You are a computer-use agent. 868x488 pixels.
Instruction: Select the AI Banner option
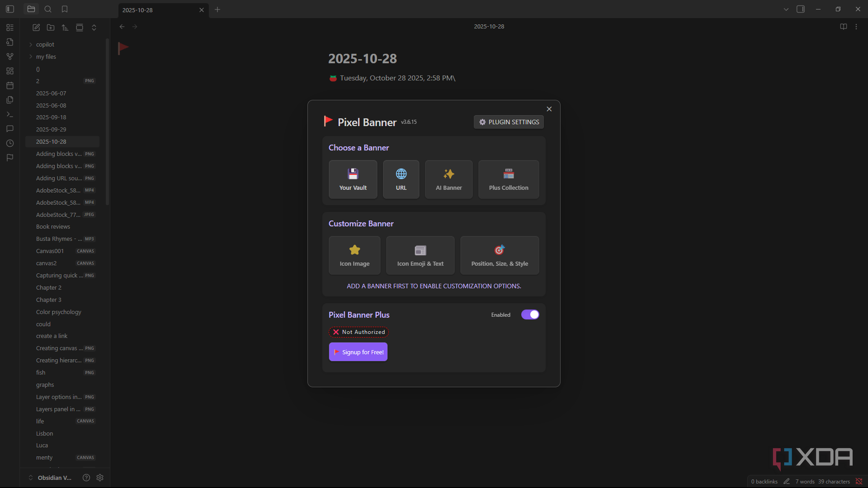449,179
